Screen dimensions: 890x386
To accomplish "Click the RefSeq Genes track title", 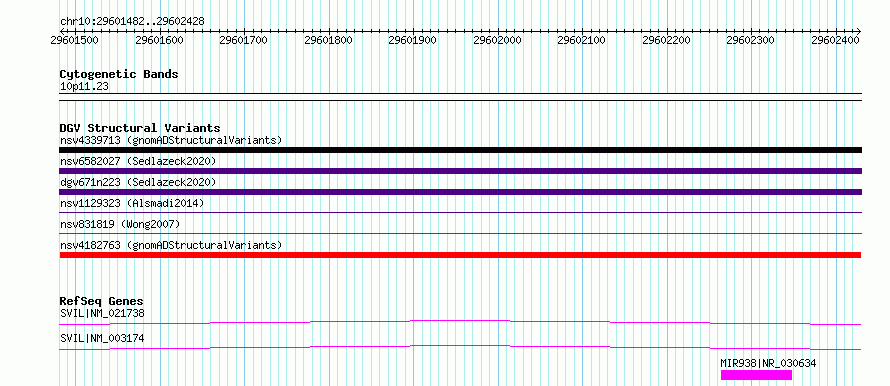I will pos(102,301).
